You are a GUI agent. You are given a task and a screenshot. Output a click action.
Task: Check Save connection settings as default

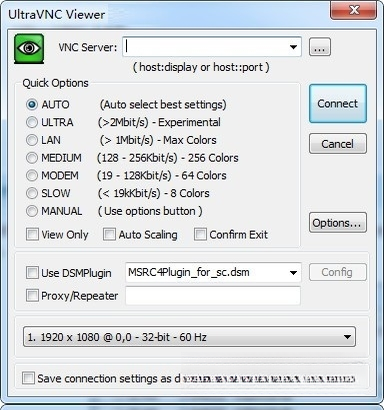pyautogui.click(x=28, y=378)
